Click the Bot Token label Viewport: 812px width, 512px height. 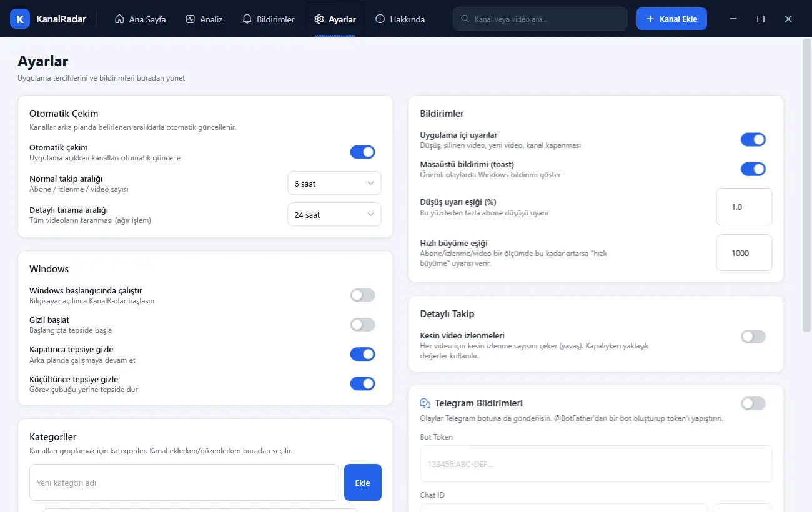437,437
